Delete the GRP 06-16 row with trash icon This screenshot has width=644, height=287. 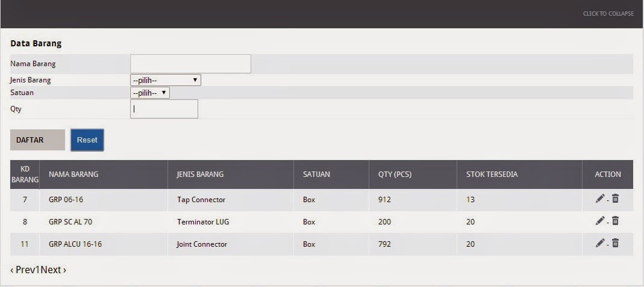point(615,199)
